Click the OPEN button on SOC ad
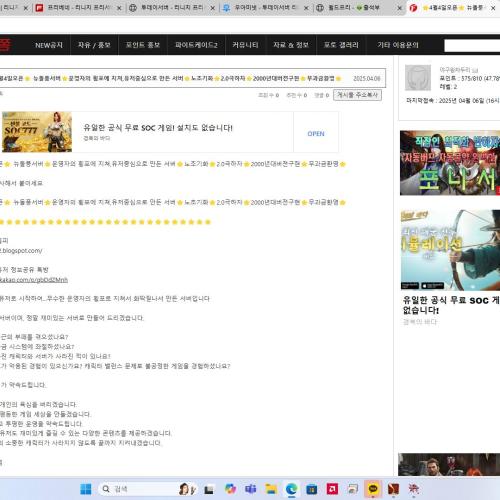 coord(316,134)
